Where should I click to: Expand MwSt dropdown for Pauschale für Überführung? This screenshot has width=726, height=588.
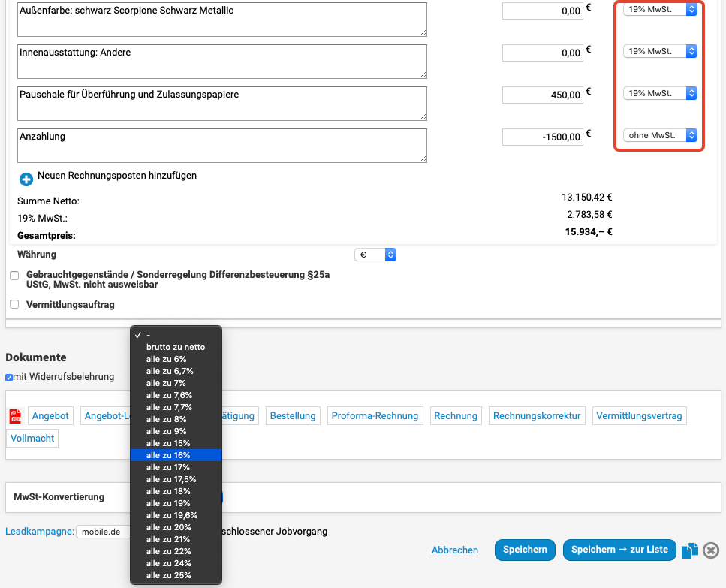(660, 93)
